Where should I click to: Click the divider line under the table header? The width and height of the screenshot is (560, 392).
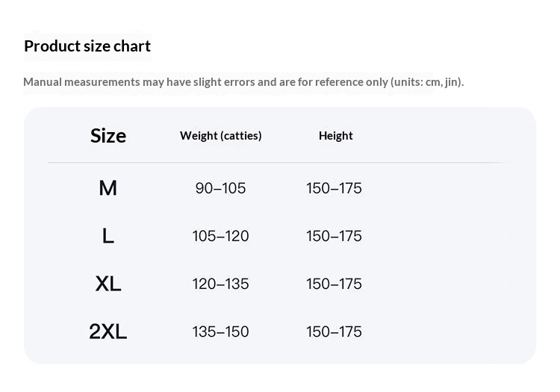(x=276, y=162)
